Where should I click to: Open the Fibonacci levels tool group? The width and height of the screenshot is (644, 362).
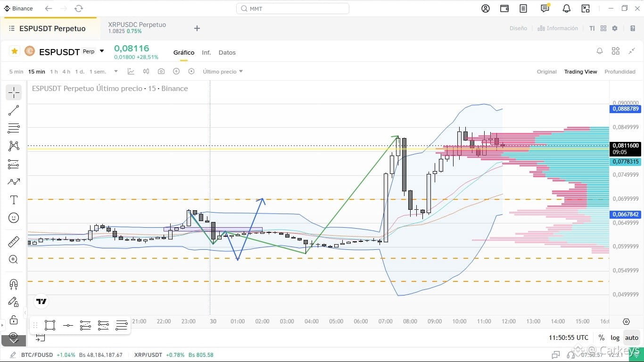(14, 164)
